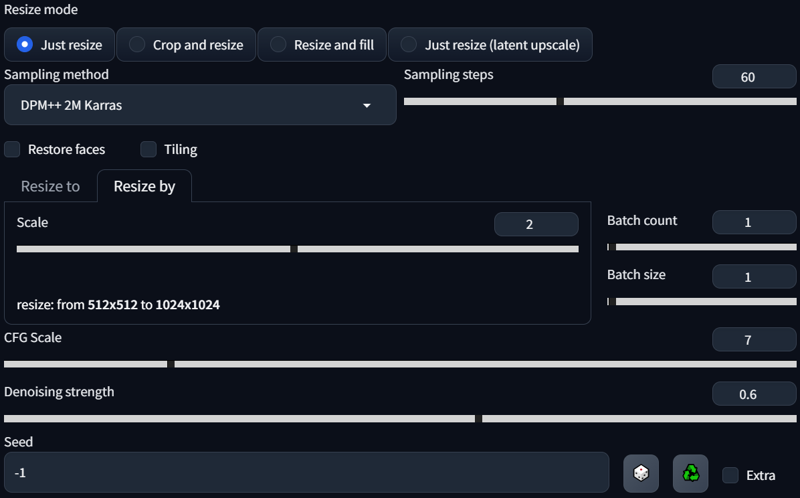Enable the Restore faces checkbox
800x498 pixels.
tap(12, 150)
